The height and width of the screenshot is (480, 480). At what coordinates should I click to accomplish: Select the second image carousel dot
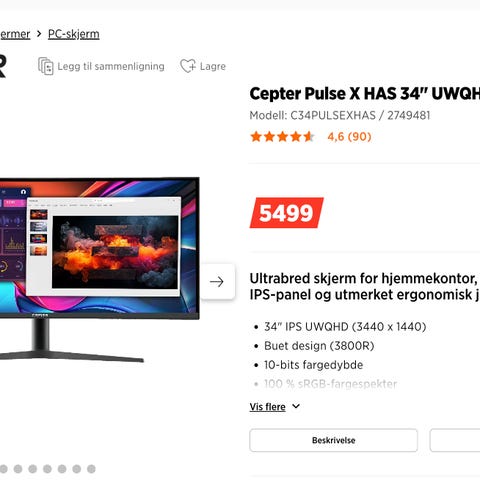tap(18, 469)
